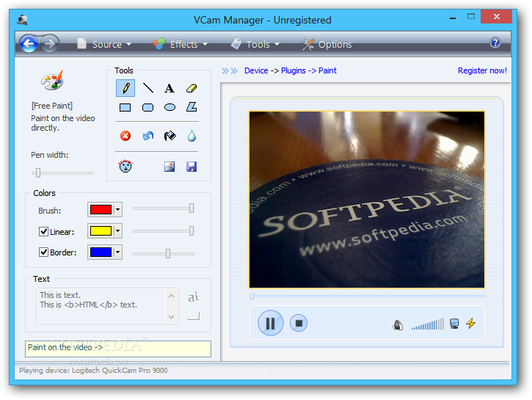The height and width of the screenshot is (400, 532).
Task: Select the ellipse shape tool
Action: [x=170, y=108]
